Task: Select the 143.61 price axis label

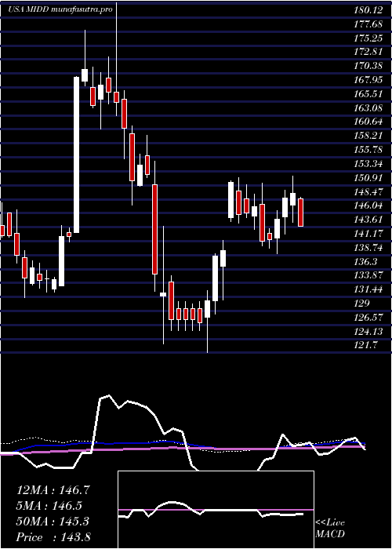Action: [x=368, y=220]
